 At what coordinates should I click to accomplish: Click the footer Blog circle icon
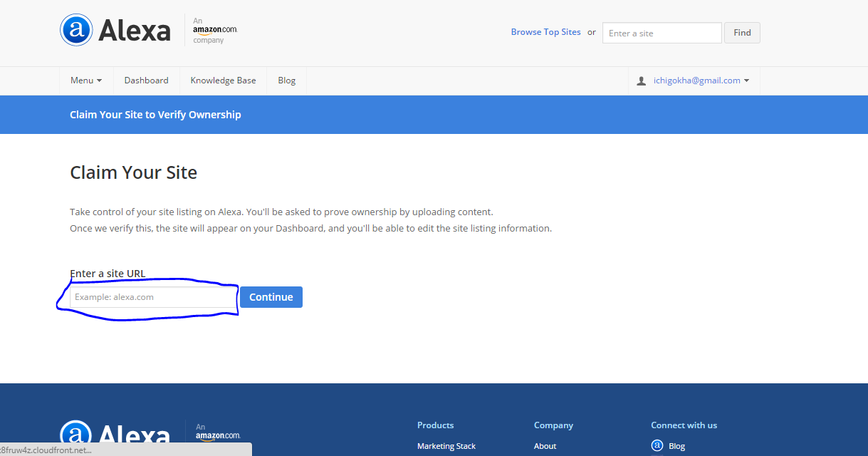coord(657,445)
